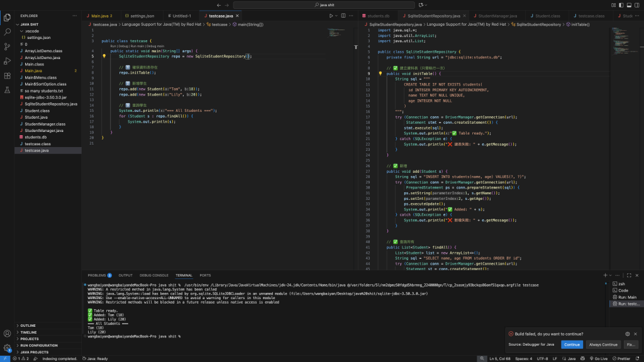This screenshot has width=644, height=362.
Task: Open right editor group more actions
Action: click(x=637, y=16)
